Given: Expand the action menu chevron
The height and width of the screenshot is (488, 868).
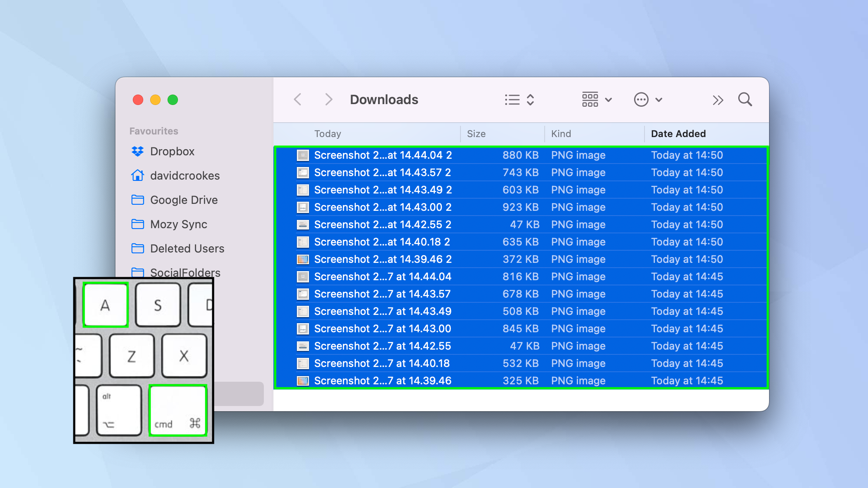Looking at the screenshot, I should coord(659,100).
